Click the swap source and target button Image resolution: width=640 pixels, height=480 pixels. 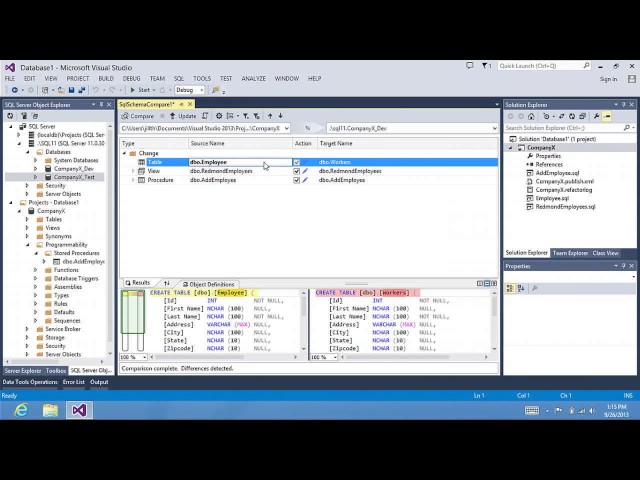point(308,128)
